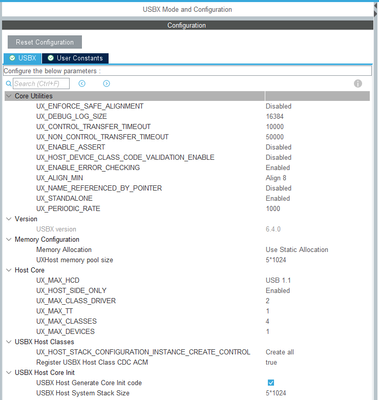Viewport: 379px width, 400px height.
Task: Click the USBX version 6.4.0 value
Action: click(x=273, y=229)
